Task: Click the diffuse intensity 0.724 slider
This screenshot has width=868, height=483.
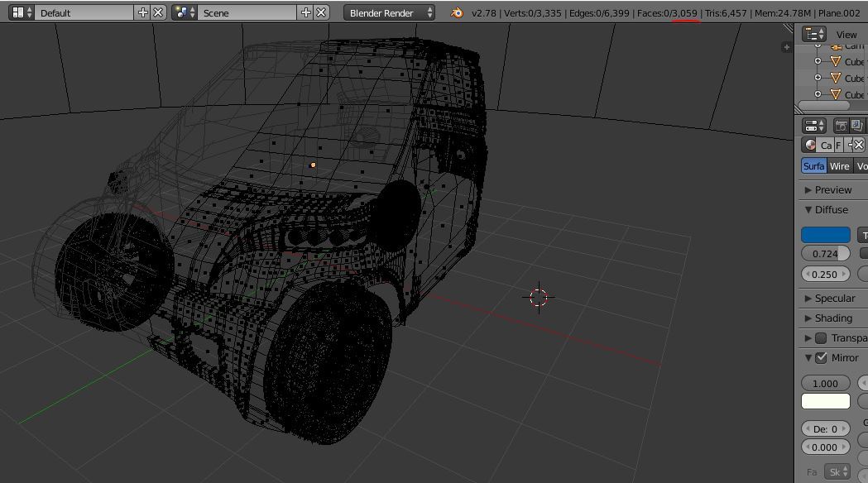Action: click(826, 254)
